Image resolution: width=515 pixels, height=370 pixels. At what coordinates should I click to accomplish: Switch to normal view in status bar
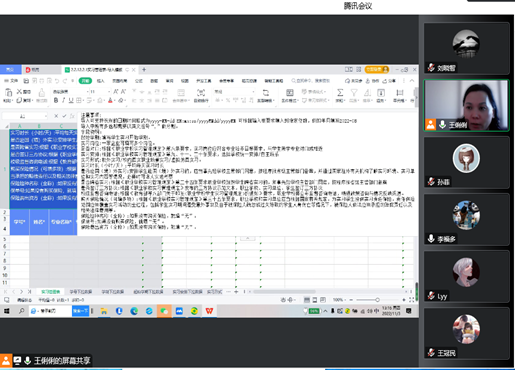[307, 300]
